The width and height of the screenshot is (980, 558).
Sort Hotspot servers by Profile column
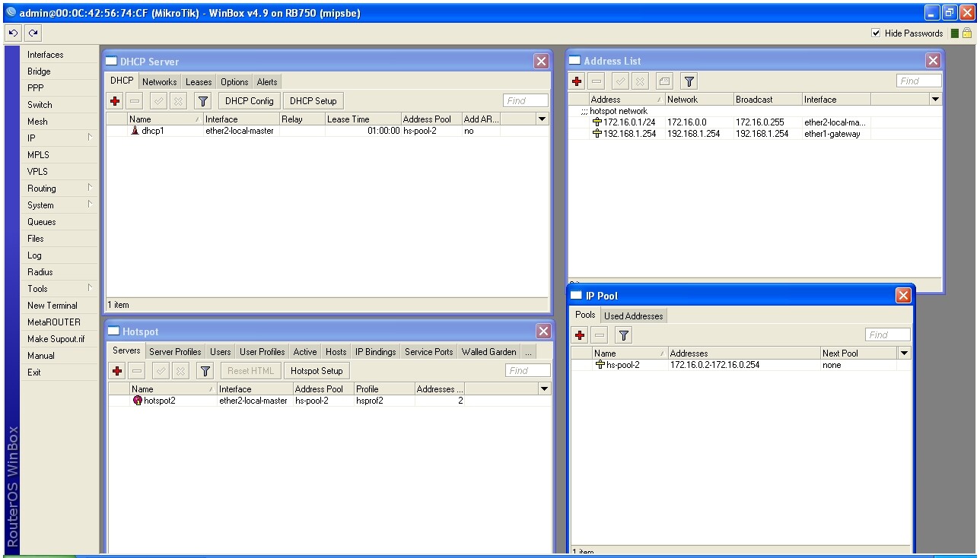[384, 389]
